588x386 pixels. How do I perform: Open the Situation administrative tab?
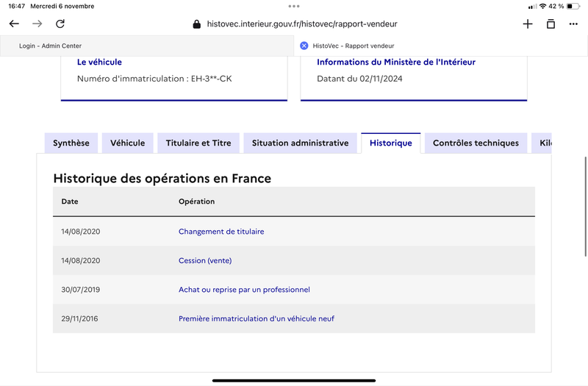coord(301,143)
